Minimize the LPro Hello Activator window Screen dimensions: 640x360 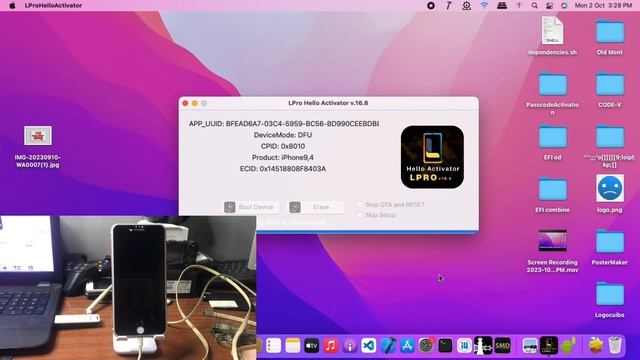(195, 103)
